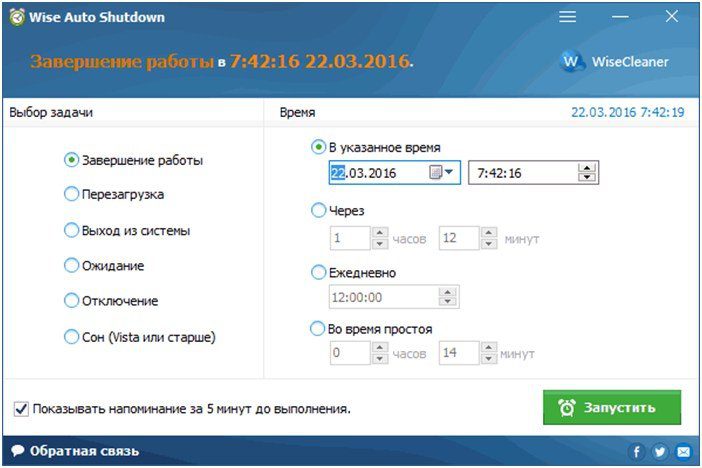Screen dimensions: 702x468
Task: Toggle the 5-minute reminder checkbox
Action: click(x=21, y=408)
